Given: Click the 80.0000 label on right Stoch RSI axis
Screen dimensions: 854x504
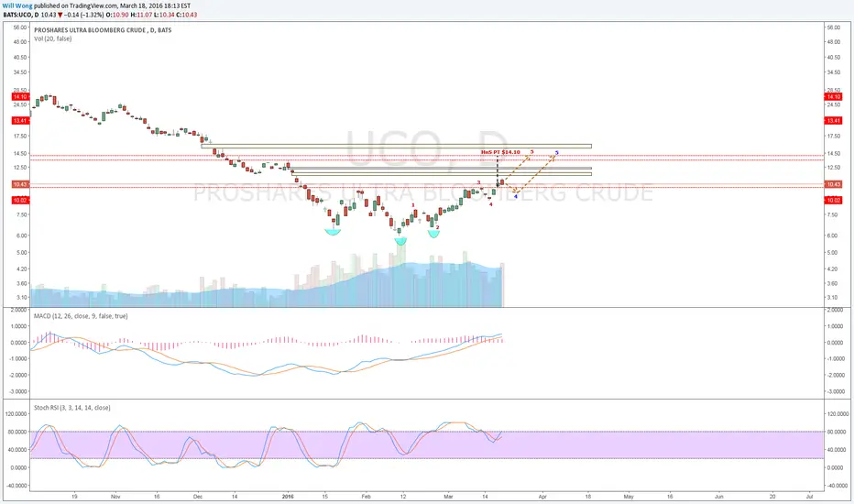Looking at the screenshot, I should (x=836, y=432).
